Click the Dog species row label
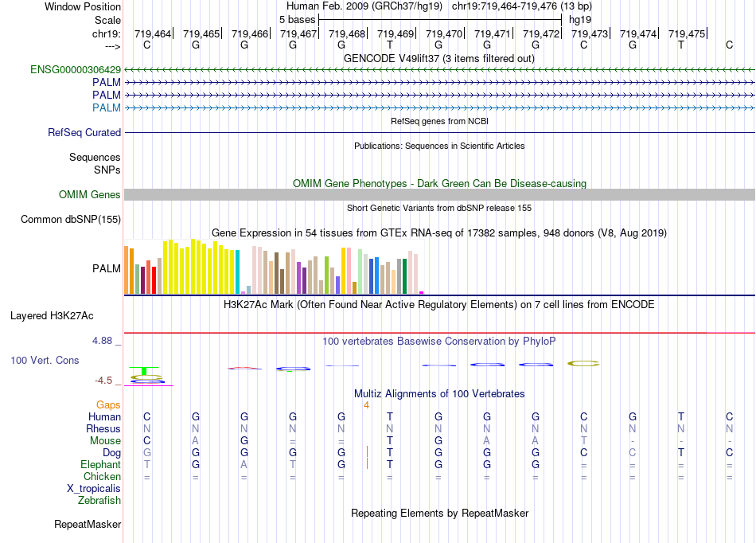The image size is (756, 543). click(112, 453)
